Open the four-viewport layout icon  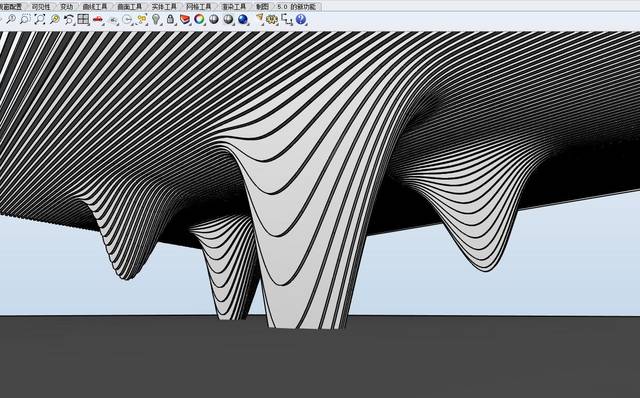click(83, 19)
